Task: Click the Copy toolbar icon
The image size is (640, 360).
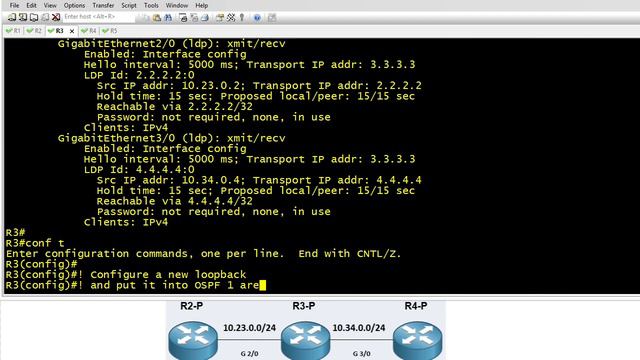Action: click(146, 18)
